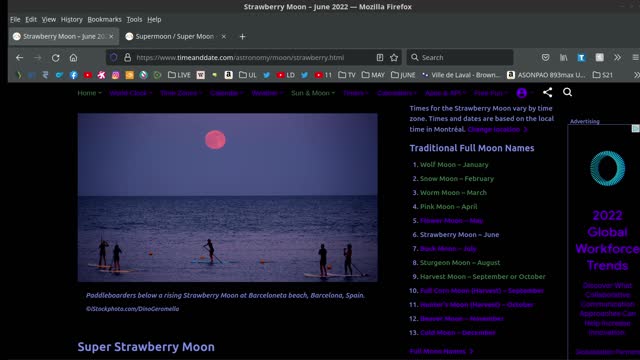This screenshot has height=360, width=640.
Task: Open the Amazon bookmark icon before UL folder
Action: (x=229, y=75)
